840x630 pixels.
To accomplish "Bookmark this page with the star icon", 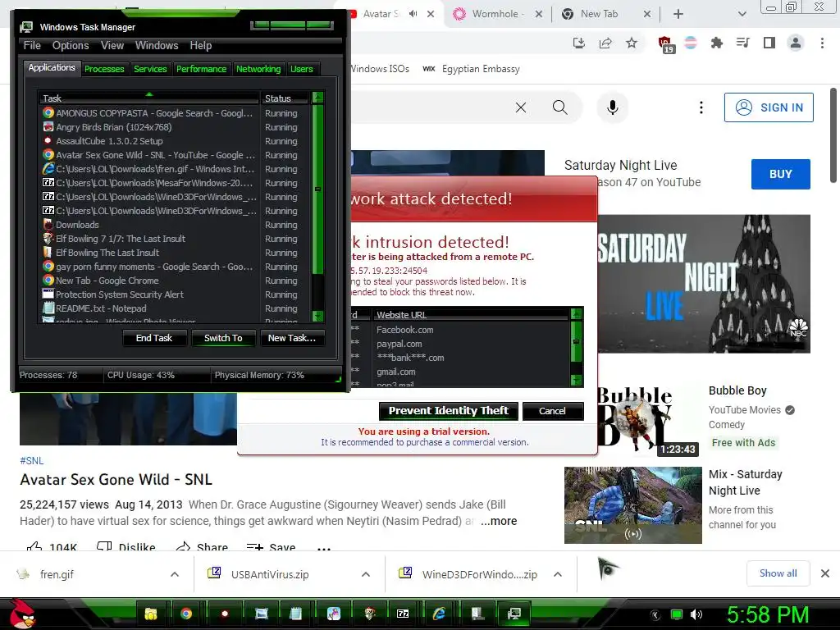I will click(632, 43).
